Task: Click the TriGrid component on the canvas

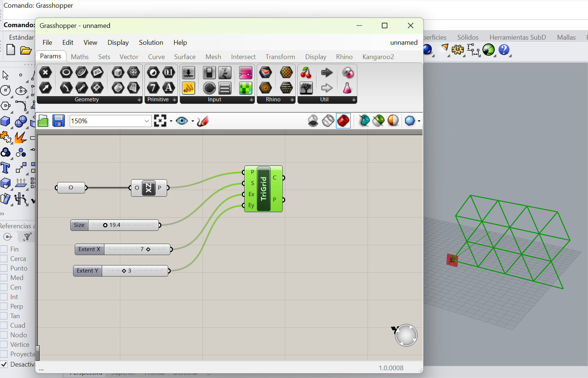Action: [263, 189]
